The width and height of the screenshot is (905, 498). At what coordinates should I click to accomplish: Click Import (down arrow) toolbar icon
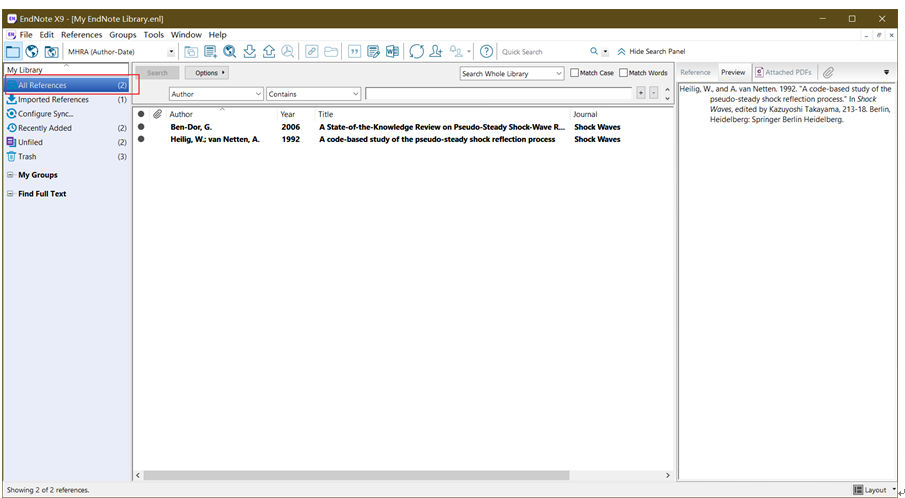tap(249, 52)
